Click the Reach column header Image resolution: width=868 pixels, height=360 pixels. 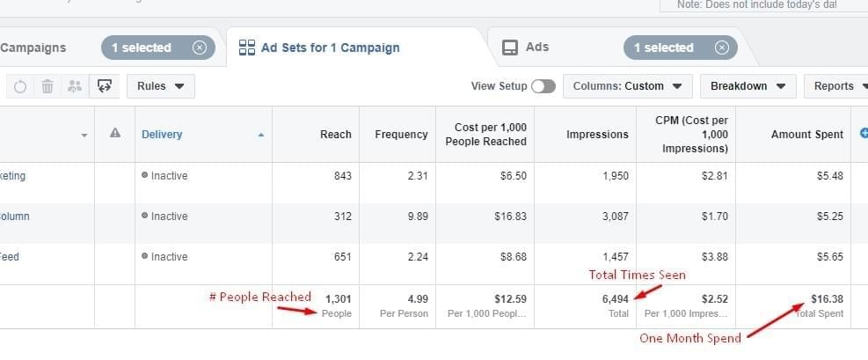[335, 135]
